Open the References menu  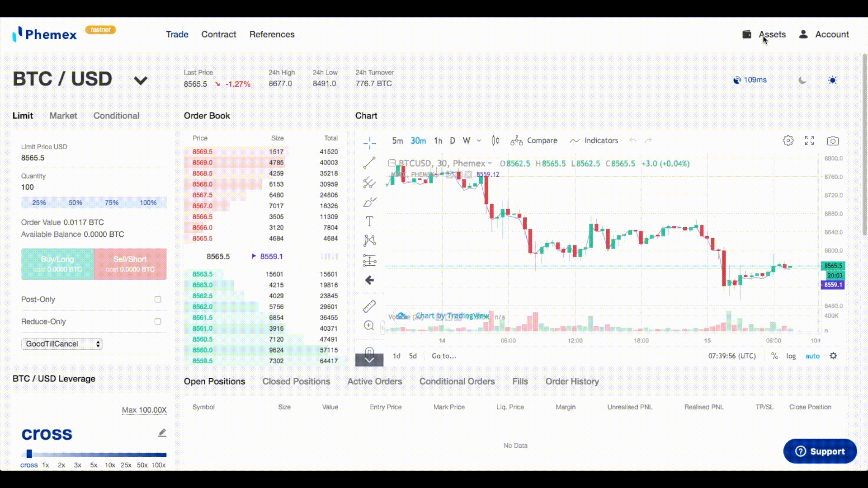click(272, 34)
